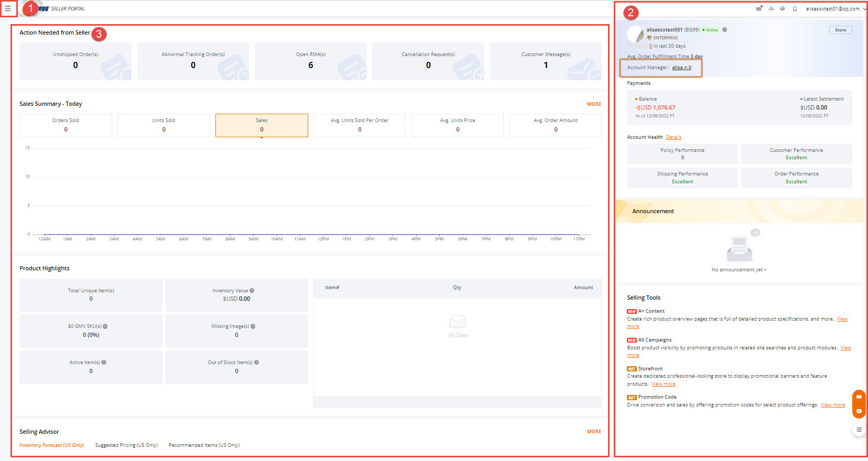Open the hamburger navigation menu
This screenshot has height=461, width=868.
pos(8,8)
